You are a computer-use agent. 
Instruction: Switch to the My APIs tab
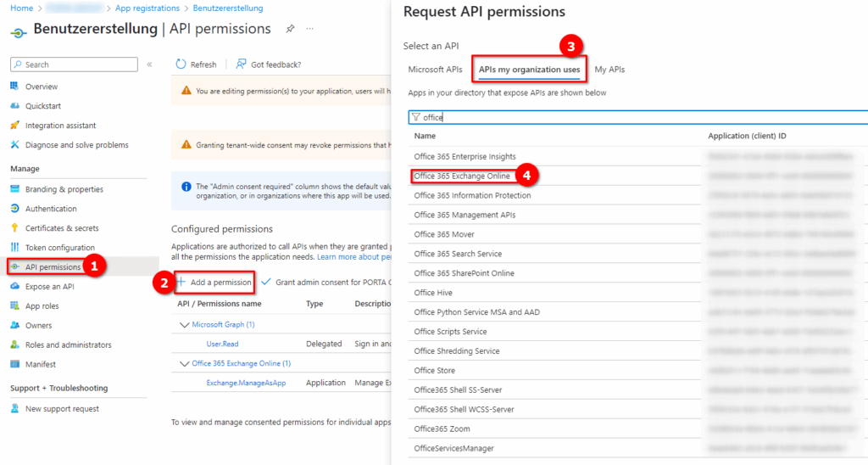[x=609, y=70]
